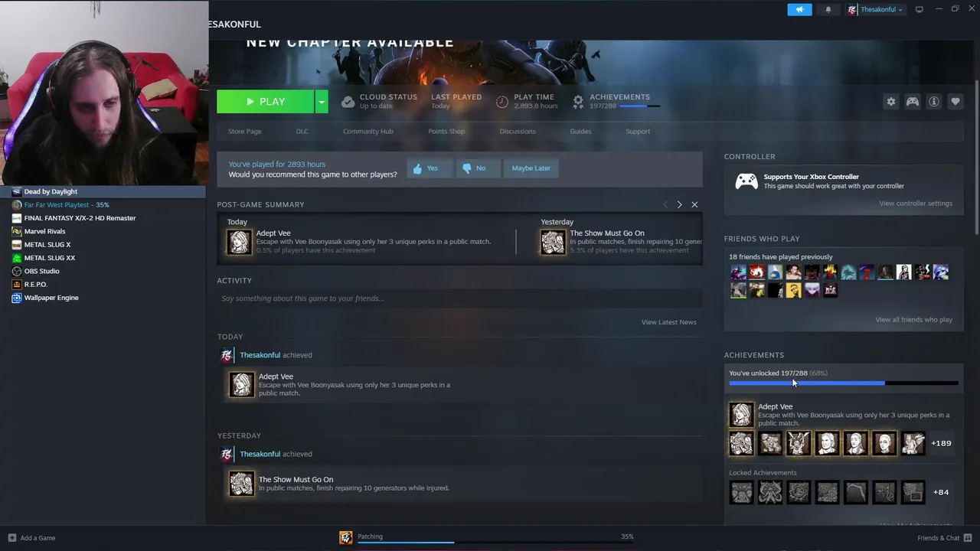Select METAL SLUG X entry
This screenshot has height=551, width=980.
[47, 245]
